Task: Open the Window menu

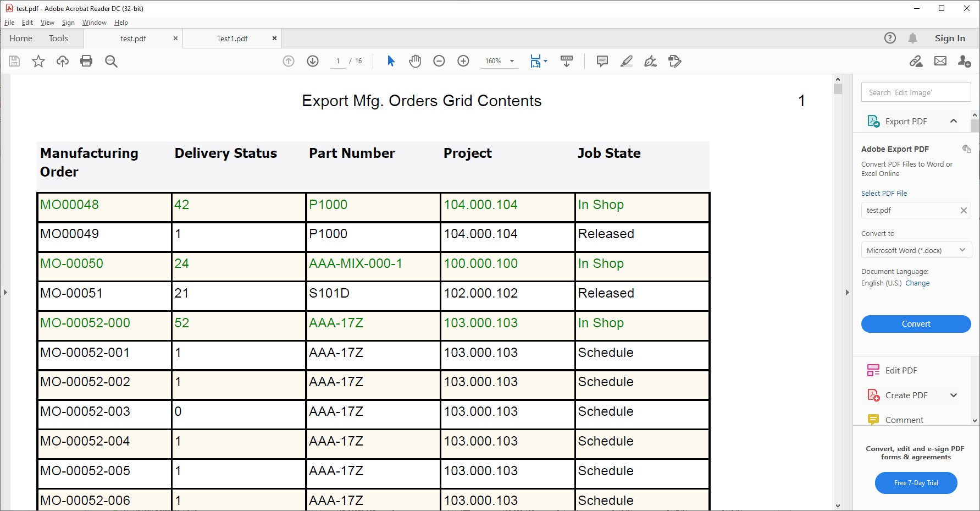Action: 95,23
